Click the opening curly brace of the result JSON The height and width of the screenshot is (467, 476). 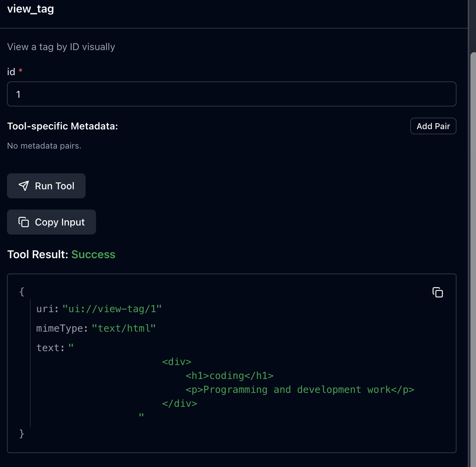(22, 292)
